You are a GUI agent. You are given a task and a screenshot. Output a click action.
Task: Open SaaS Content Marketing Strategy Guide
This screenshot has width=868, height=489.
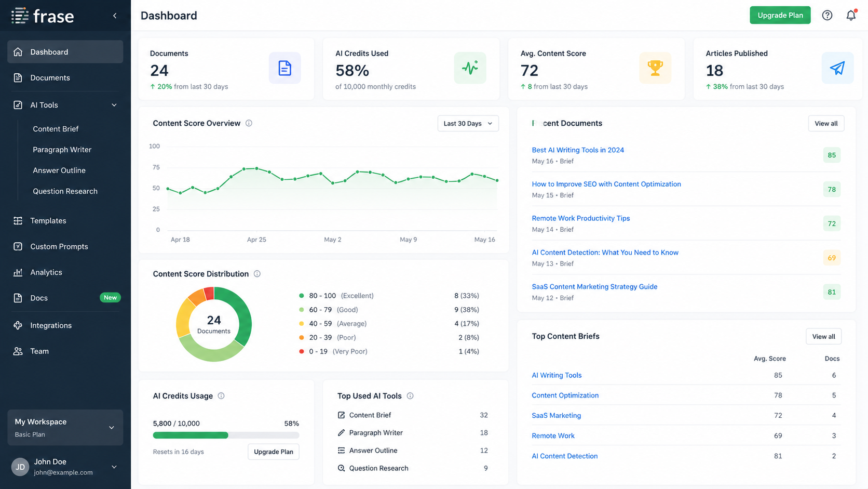coord(594,287)
